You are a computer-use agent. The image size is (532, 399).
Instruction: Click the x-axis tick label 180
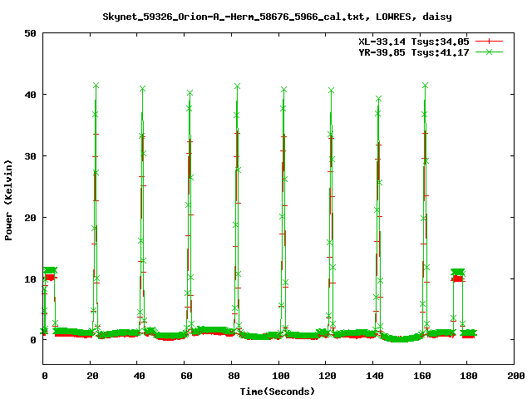pos(469,376)
